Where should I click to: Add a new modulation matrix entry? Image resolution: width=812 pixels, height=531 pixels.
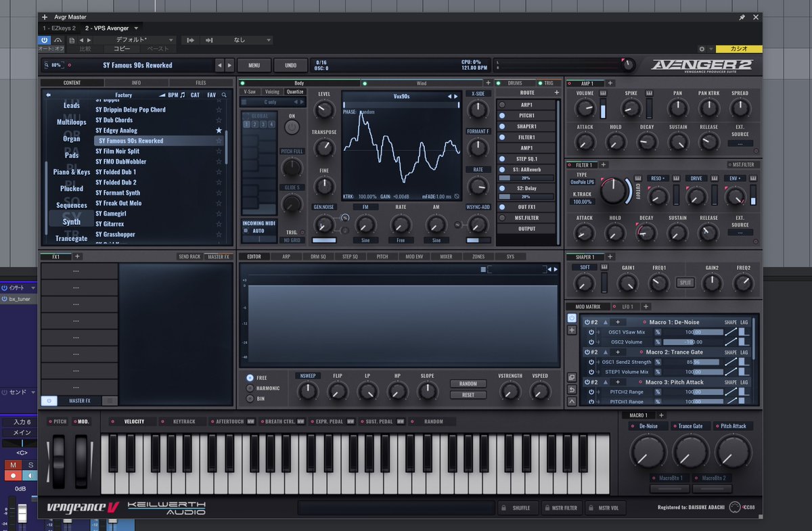[x=572, y=330]
